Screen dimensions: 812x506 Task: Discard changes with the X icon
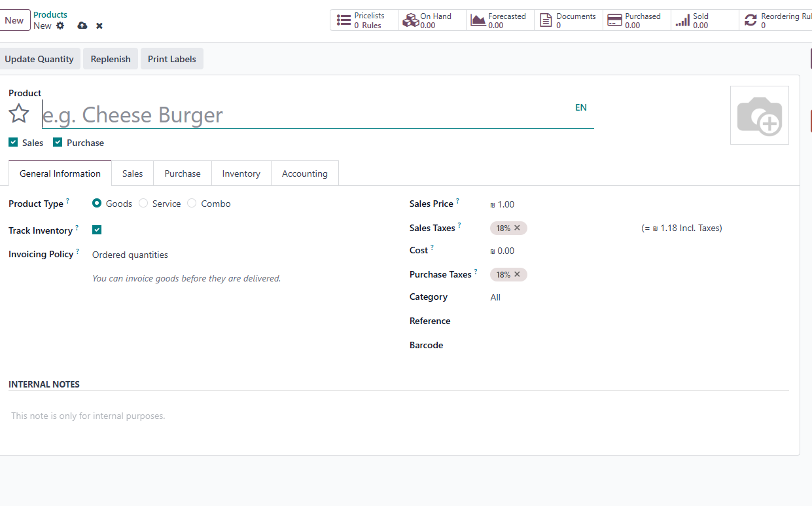coord(99,26)
